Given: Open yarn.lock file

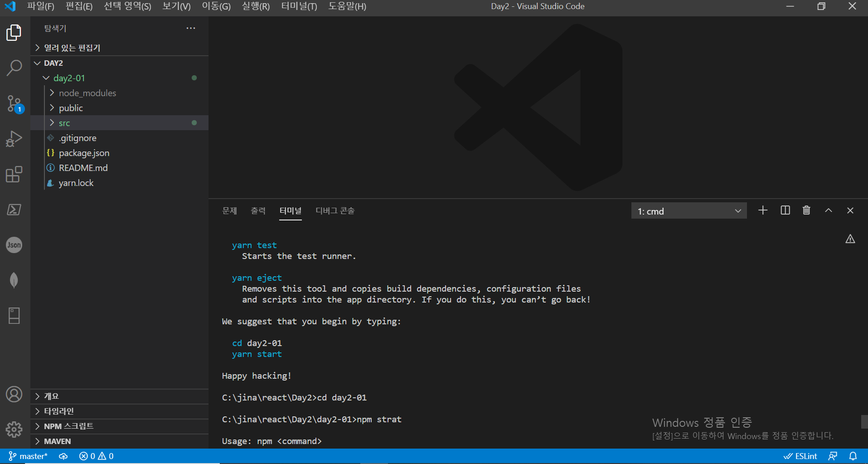Looking at the screenshot, I should pyautogui.click(x=120, y=183).
